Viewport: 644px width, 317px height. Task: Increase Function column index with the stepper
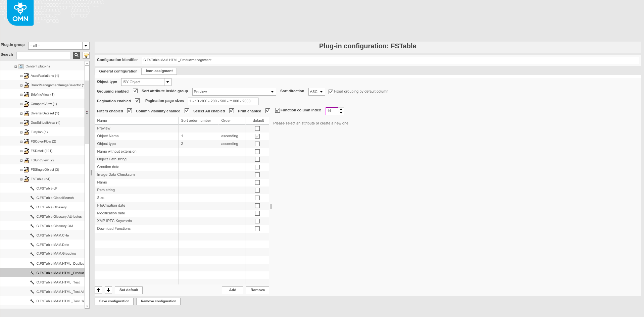341,109
